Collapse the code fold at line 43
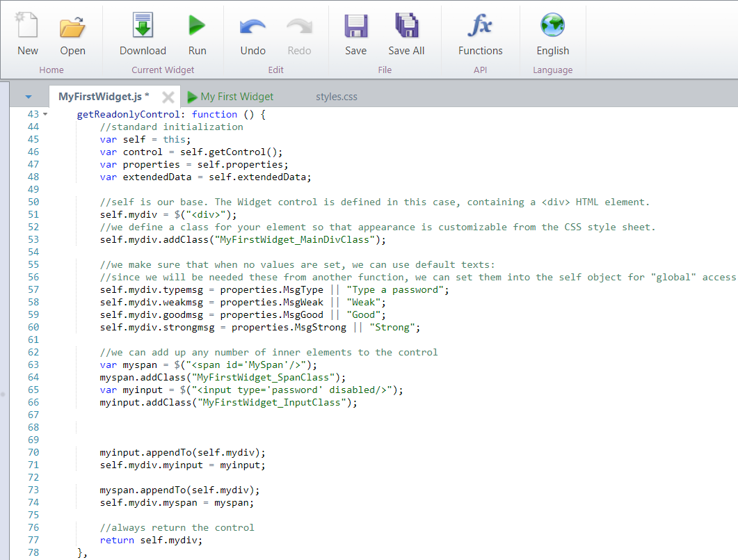 (45, 114)
